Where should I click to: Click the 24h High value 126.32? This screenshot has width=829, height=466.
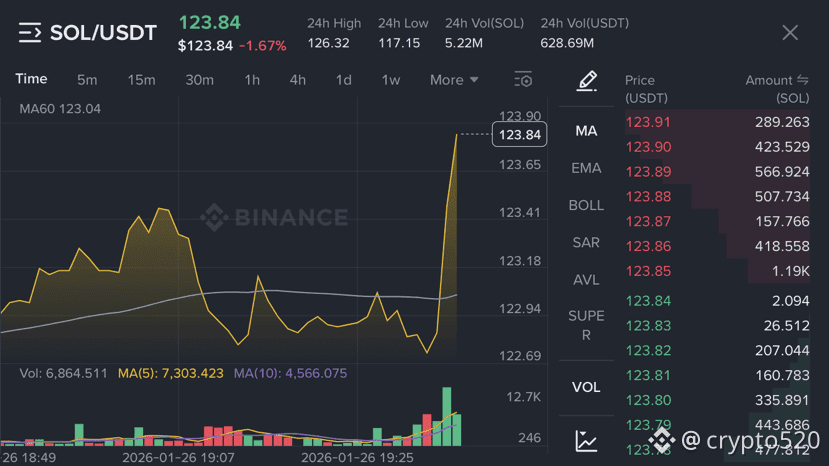328,43
